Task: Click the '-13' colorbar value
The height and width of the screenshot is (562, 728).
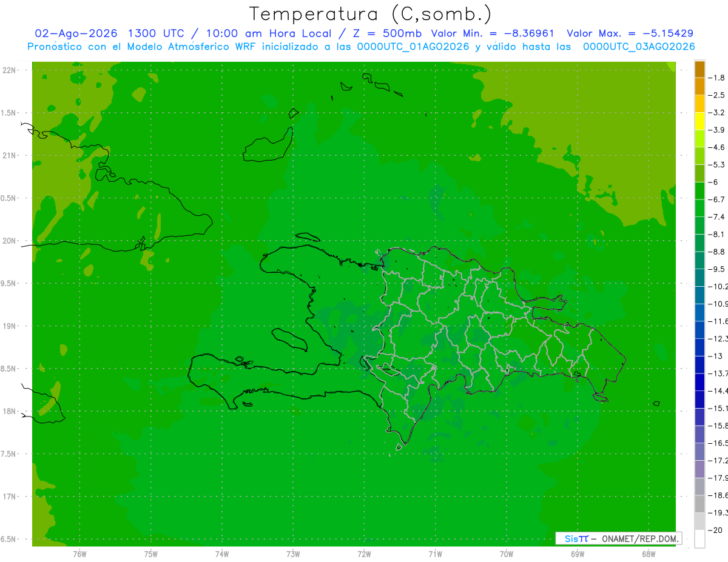Action: [715, 356]
